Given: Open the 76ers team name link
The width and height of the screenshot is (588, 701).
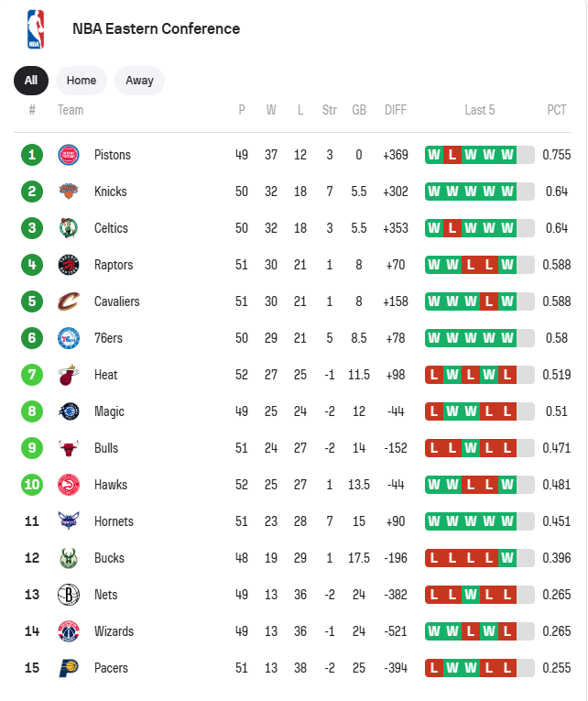Looking at the screenshot, I should pos(108,338).
